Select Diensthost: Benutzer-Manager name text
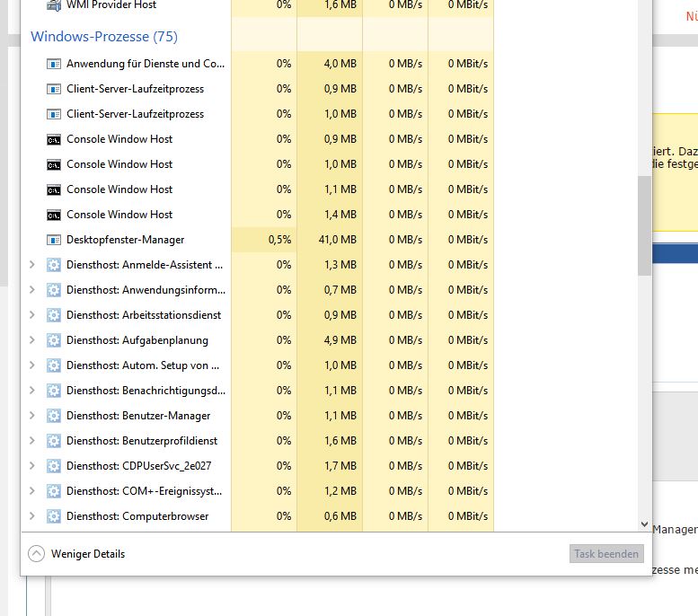698x616 pixels. [x=138, y=416]
